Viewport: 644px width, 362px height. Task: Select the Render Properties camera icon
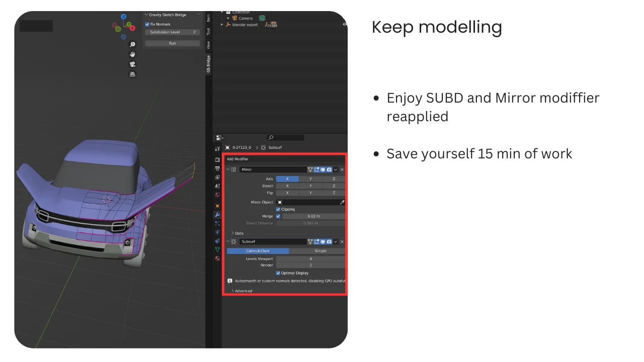(217, 160)
